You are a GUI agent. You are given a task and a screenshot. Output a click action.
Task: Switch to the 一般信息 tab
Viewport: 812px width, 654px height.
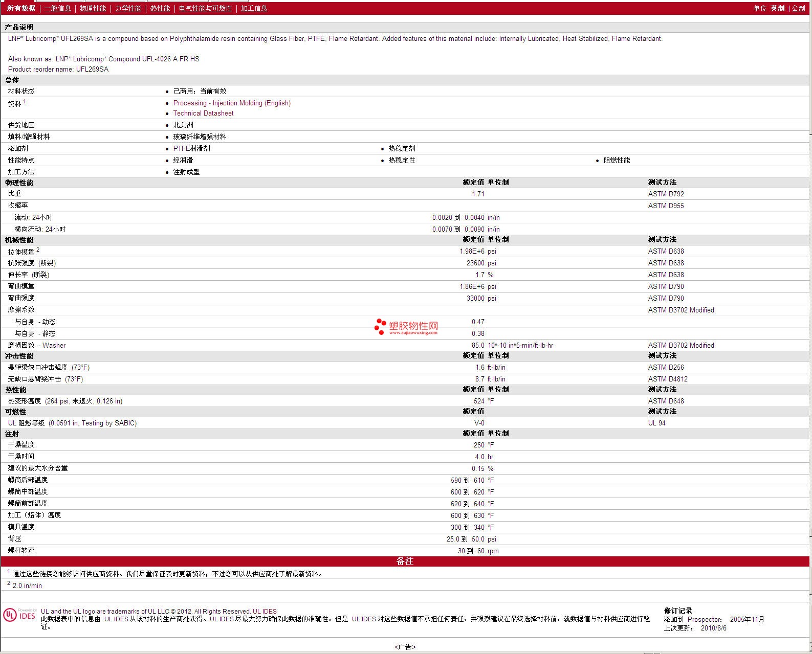click(x=57, y=9)
